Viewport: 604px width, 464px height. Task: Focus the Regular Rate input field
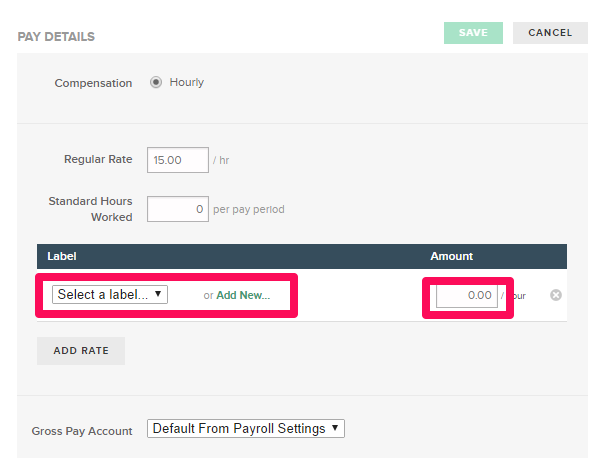[x=178, y=160]
